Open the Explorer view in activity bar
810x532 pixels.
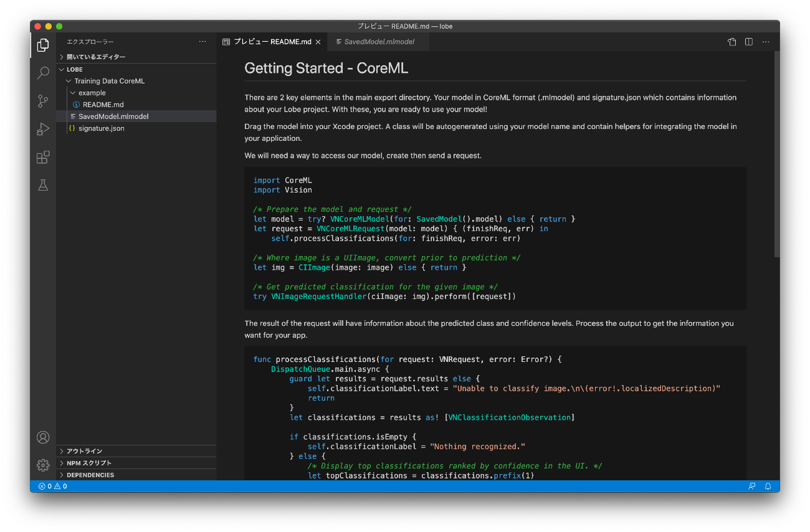click(43, 45)
